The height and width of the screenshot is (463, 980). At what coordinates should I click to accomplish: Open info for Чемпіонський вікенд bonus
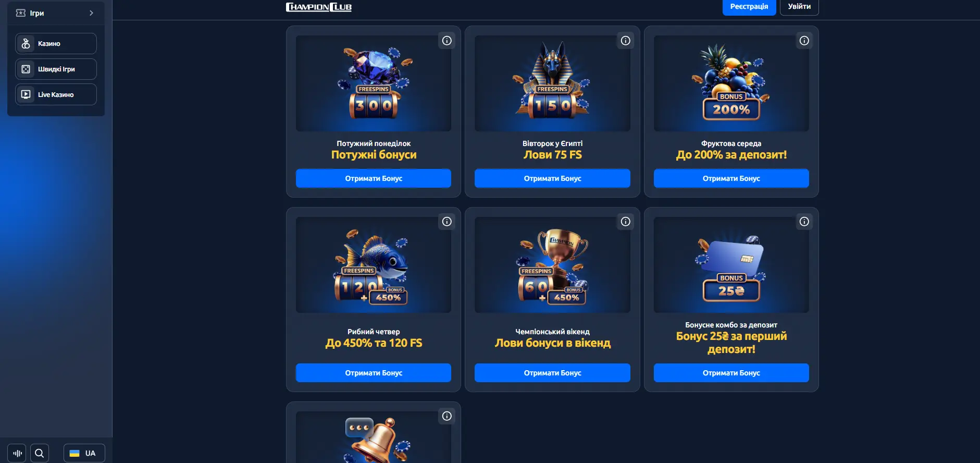click(x=626, y=222)
